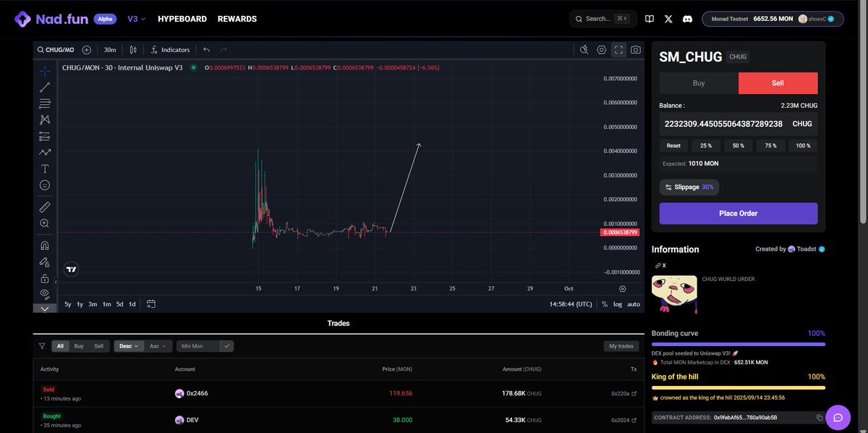Image resolution: width=868 pixels, height=433 pixels.
Task: Take a chart snapshot with camera icon
Action: 635,50
